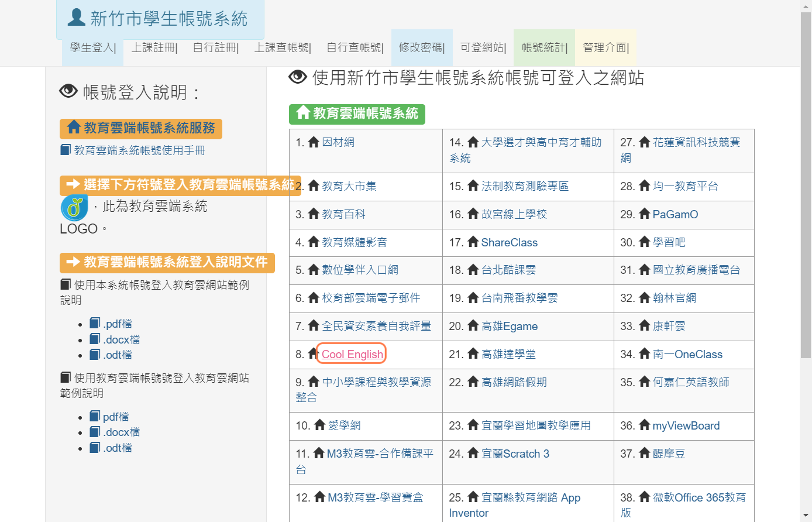Select 自行註冊 menu item
812x522 pixels.
point(216,47)
